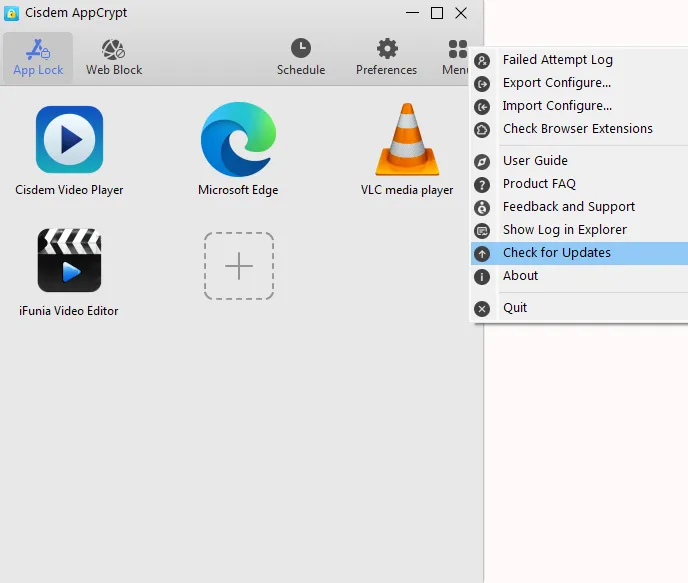Image resolution: width=688 pixels, height=583 pixels.
Task: Click the Cisdem Video Player label
Action: coord(69,190)
